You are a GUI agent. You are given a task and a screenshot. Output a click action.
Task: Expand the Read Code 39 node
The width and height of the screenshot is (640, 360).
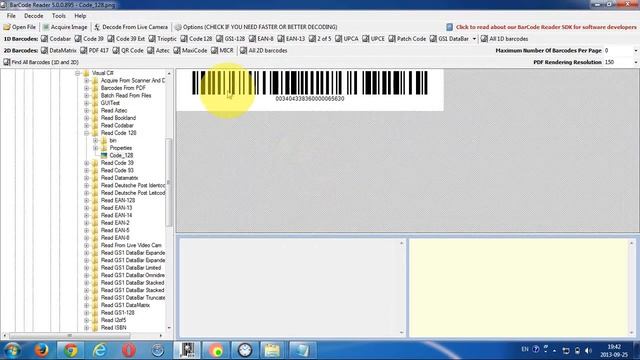click(x=87, y=163)
